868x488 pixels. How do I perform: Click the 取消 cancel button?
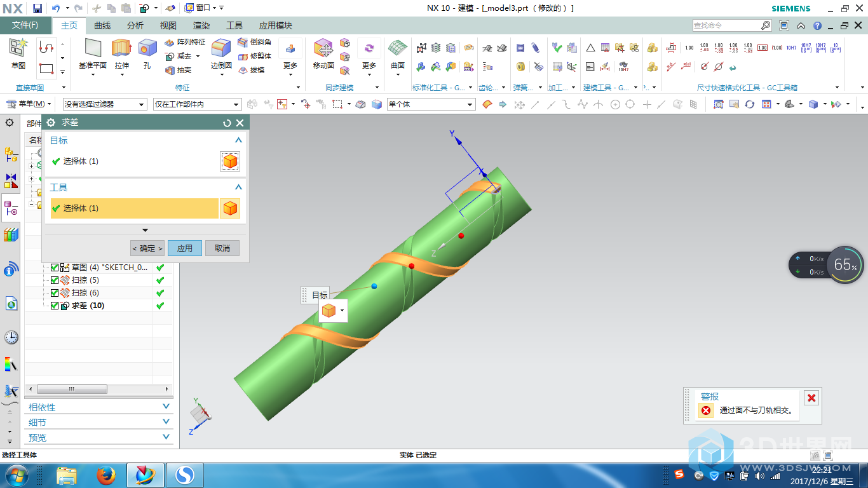222,248
